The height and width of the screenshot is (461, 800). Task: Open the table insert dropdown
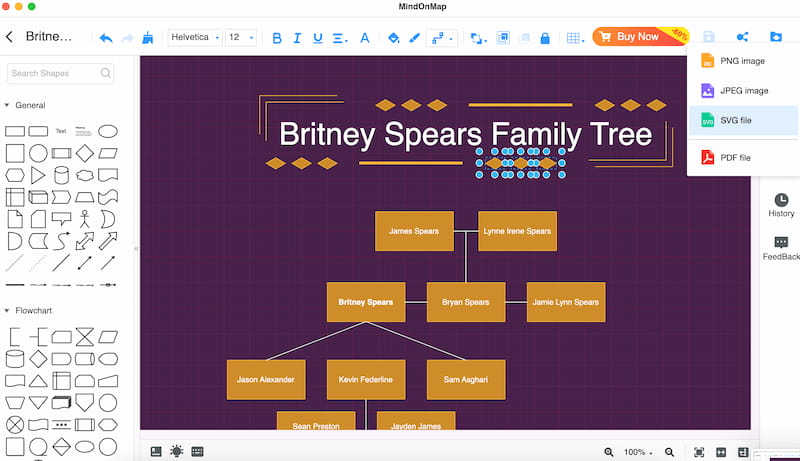click(x=575, y=38)
